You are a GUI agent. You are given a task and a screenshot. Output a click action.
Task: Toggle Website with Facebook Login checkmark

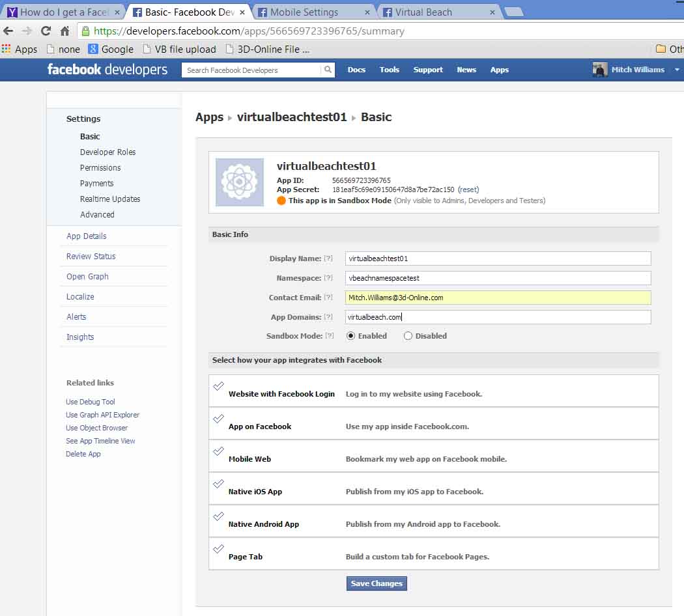pyautogui.click(x=219, y=386)
